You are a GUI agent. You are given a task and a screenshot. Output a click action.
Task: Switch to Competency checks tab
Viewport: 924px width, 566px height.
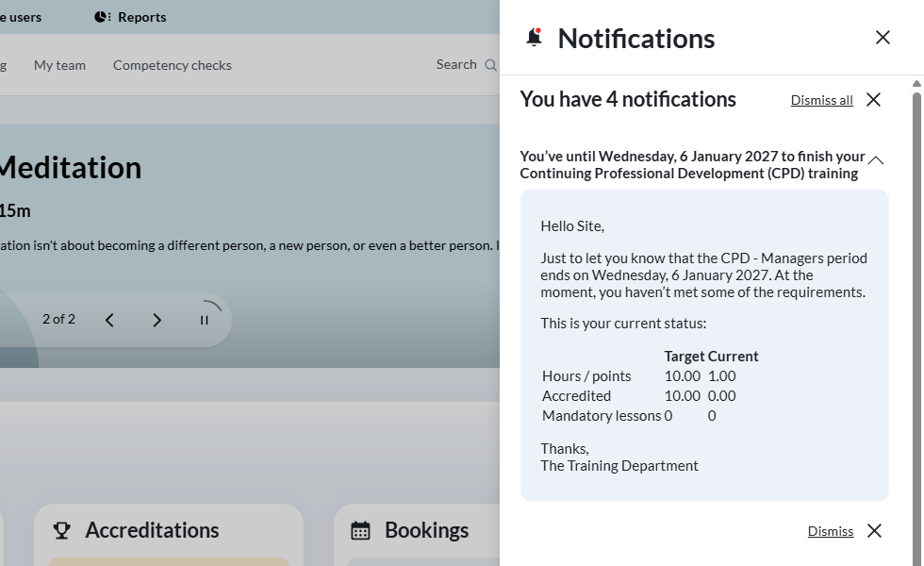pos(172,65)
